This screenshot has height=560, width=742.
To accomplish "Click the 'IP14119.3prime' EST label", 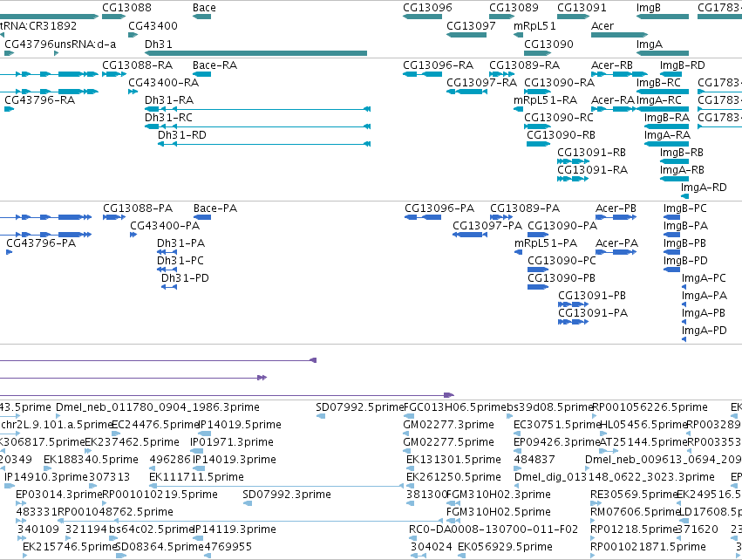I will pyautogui.click(x=235, y=529).
